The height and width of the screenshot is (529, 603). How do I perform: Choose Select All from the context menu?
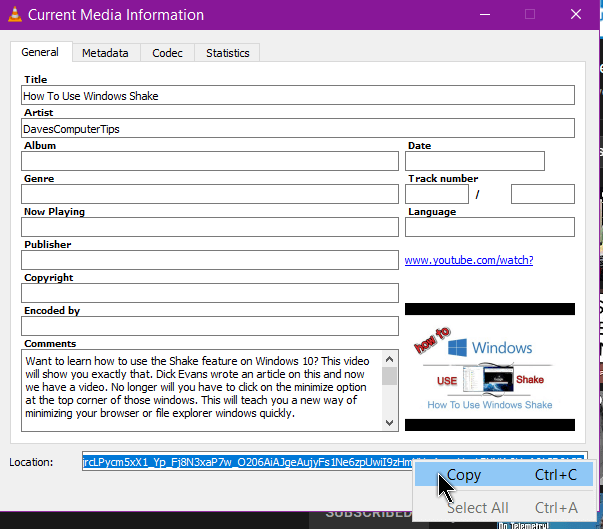pos(503,507)
